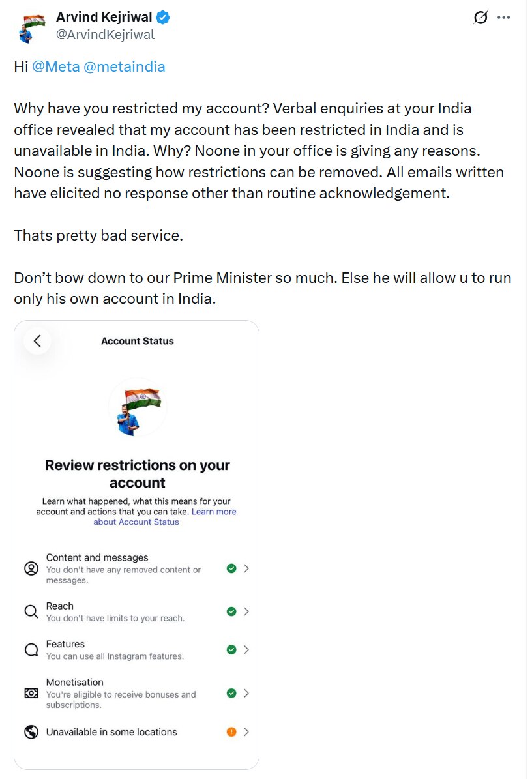
Task: Click the orange warning status indicator
Action: pos(231,732)
